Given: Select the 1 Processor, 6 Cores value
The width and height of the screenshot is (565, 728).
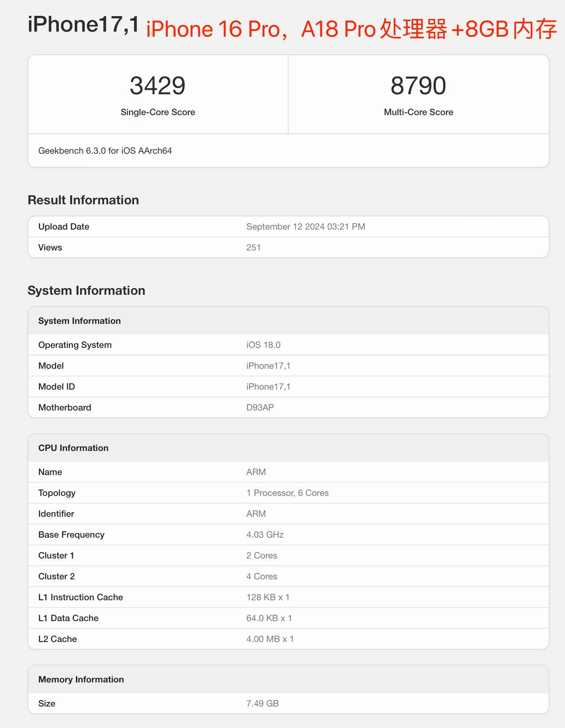Looking at the screenshot, I should coord(287,493).
